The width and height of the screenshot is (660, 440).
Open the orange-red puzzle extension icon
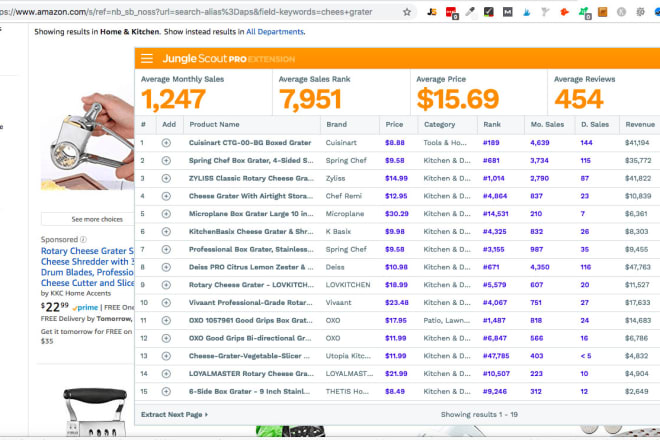pos(564,12)
